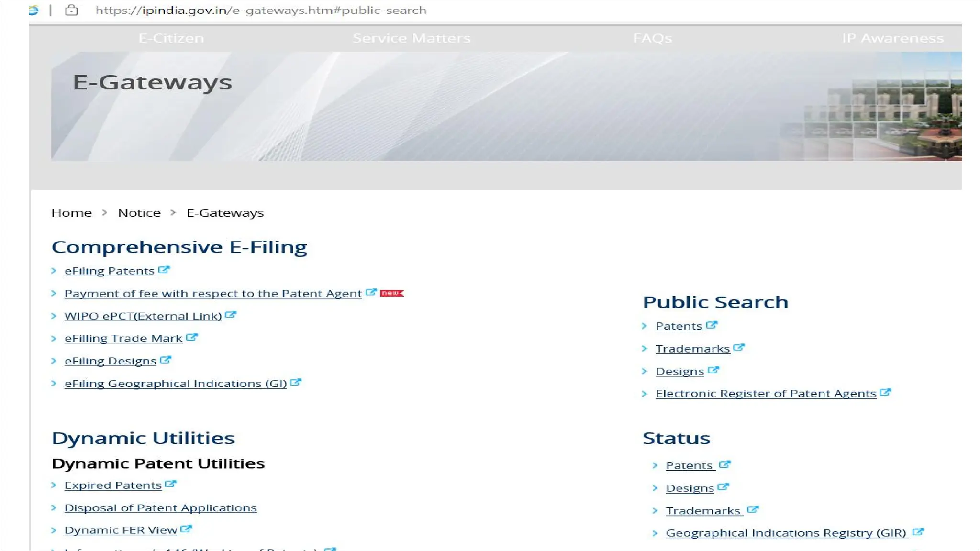
Task: Open the E-Citizen menu
Action: click(x=171, y=38)
